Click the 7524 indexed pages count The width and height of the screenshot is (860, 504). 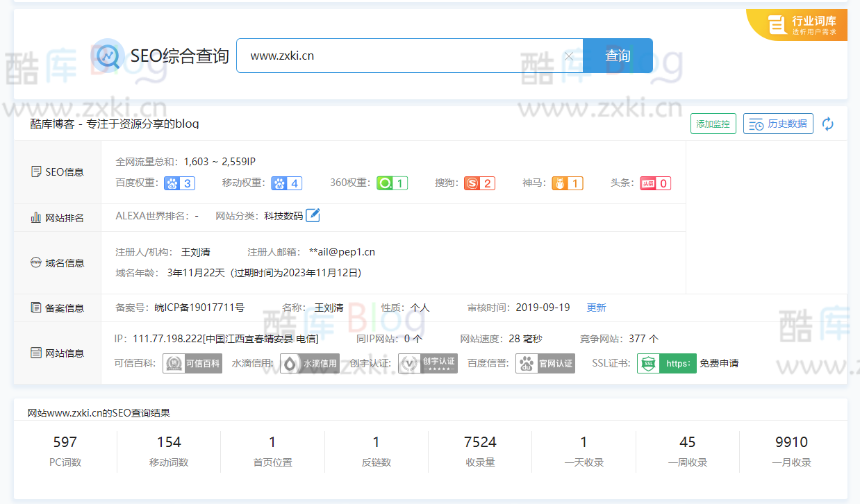[x=480, y=442]
